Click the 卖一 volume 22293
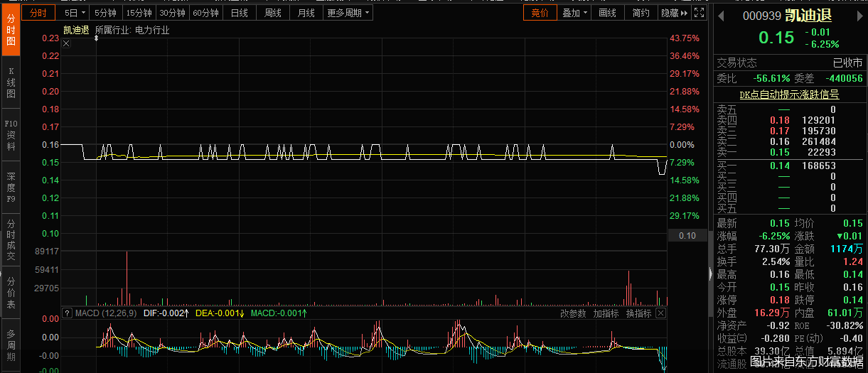The width and height of the screenshot is (868, 373). (x=821, y=152)
